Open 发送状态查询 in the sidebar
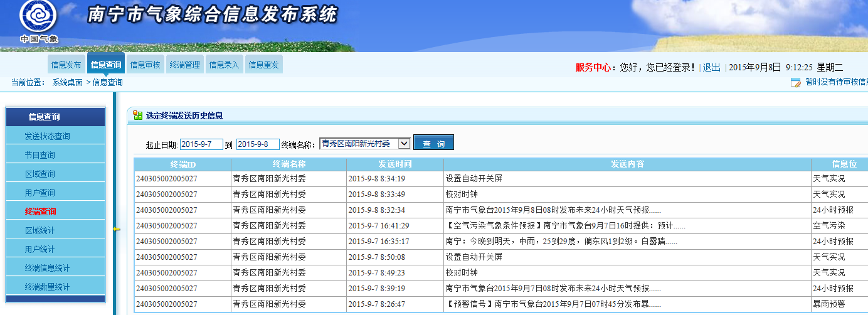Image resolution: width=868 pixels, height=315 pixels. [48, 136]
